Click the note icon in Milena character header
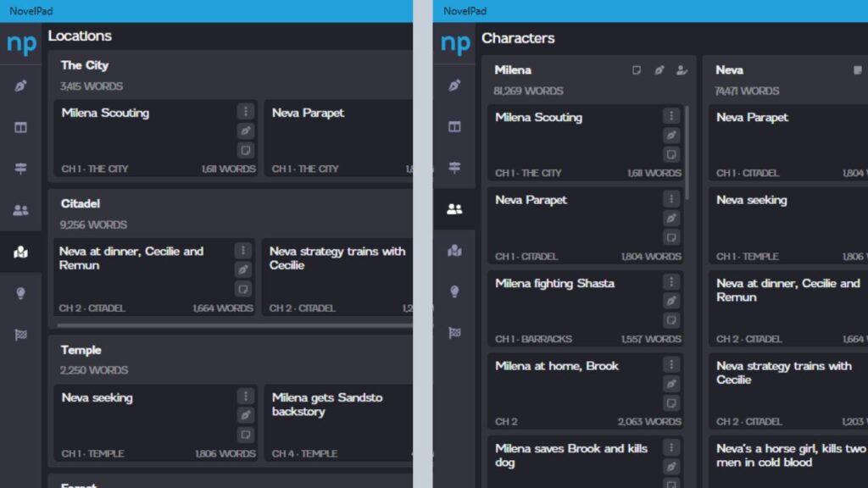 pyautogui.click(x=636, y=70)
